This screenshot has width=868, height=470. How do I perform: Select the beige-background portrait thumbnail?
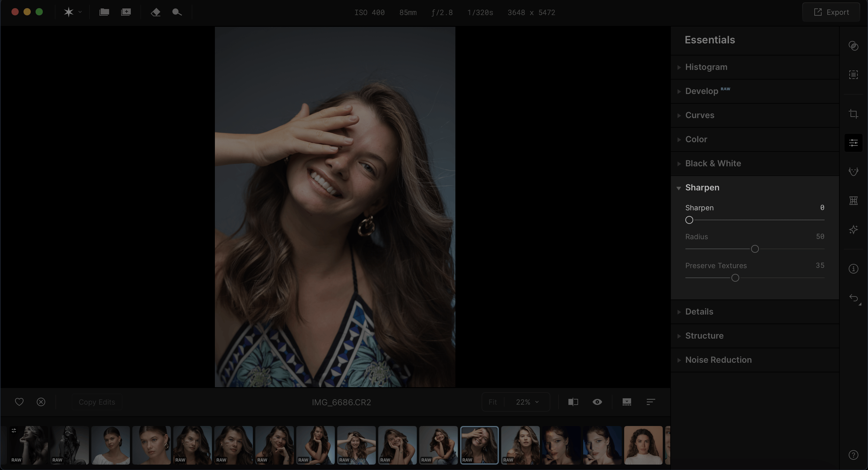[643, 445]
